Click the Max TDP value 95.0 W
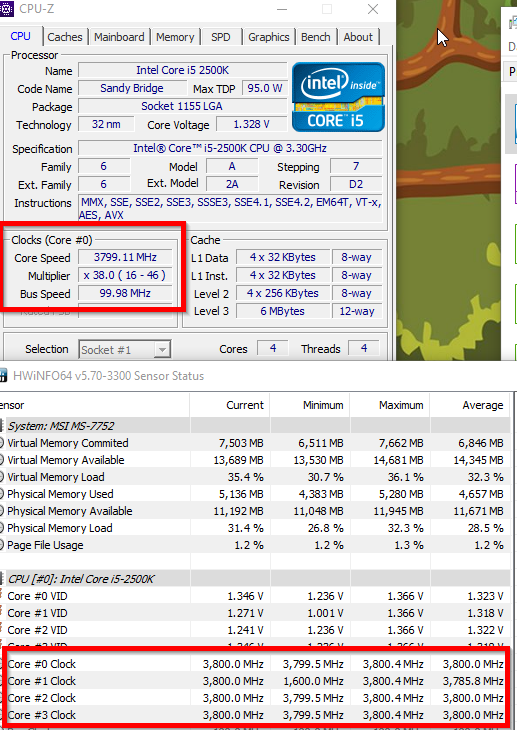The height and width of the screenshot is (730, 517). coord(265,88)
